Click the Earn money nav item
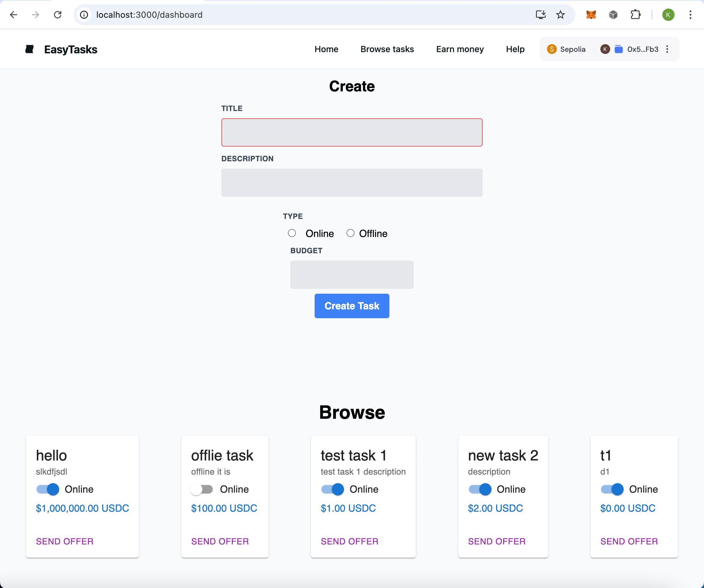Viewport: 704px width, 588px height. tap(460, 49)
